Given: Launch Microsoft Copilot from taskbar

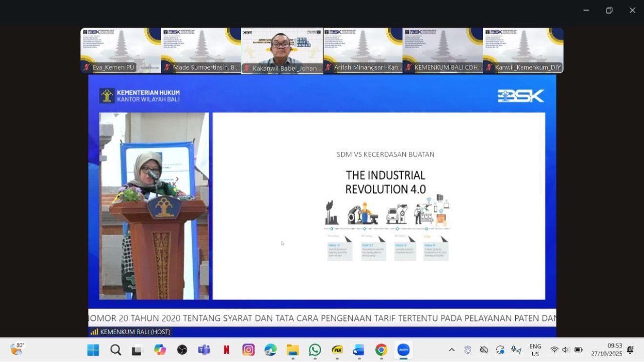Looking at the screenshot, I should [160, 350].
